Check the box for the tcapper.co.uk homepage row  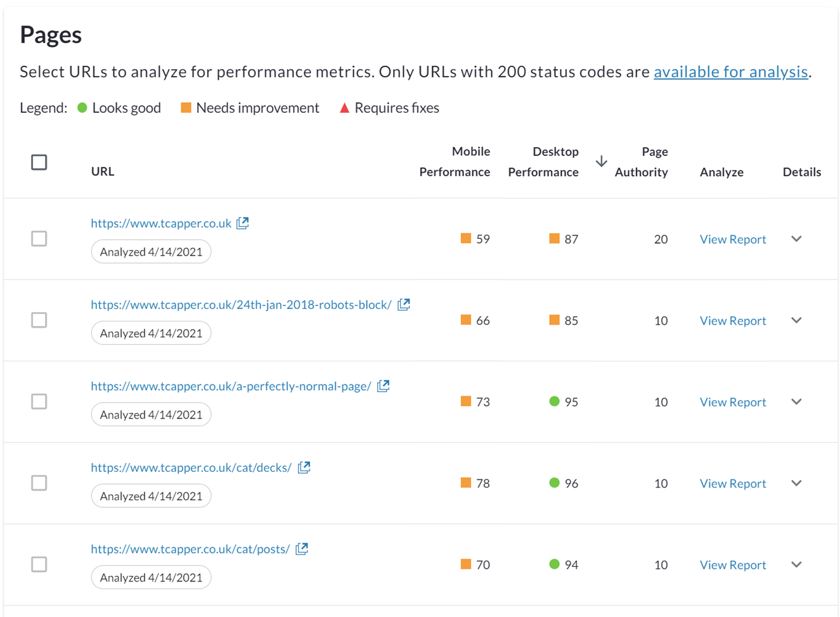[x=39, y=239]
